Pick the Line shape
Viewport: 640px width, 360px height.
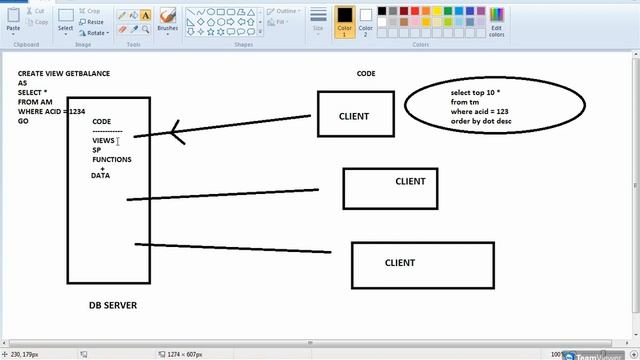pos(191,13)
